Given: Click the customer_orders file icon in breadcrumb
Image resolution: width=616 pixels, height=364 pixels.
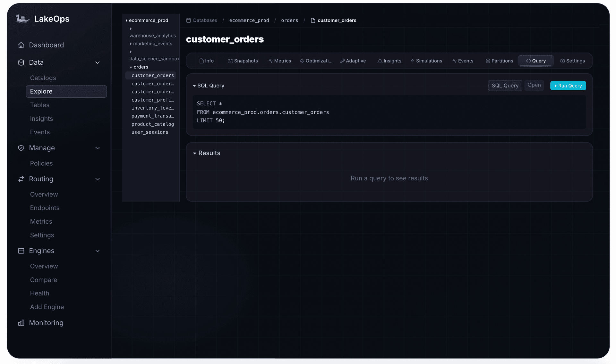Looking at the screenshot, I should pos(313,21).
